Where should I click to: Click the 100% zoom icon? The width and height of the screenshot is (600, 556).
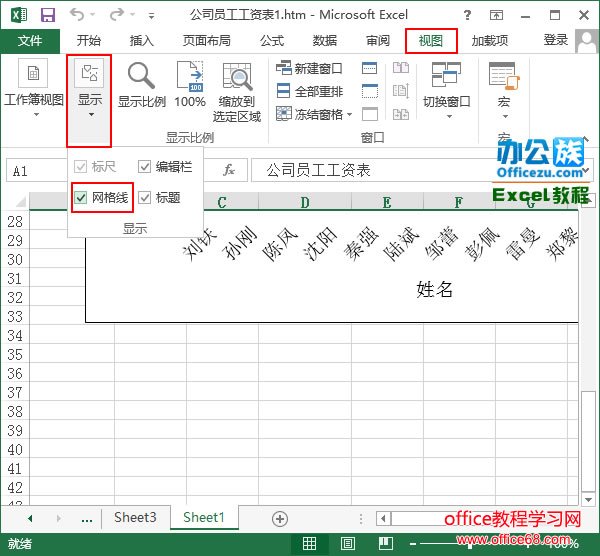tap(190, 77)
